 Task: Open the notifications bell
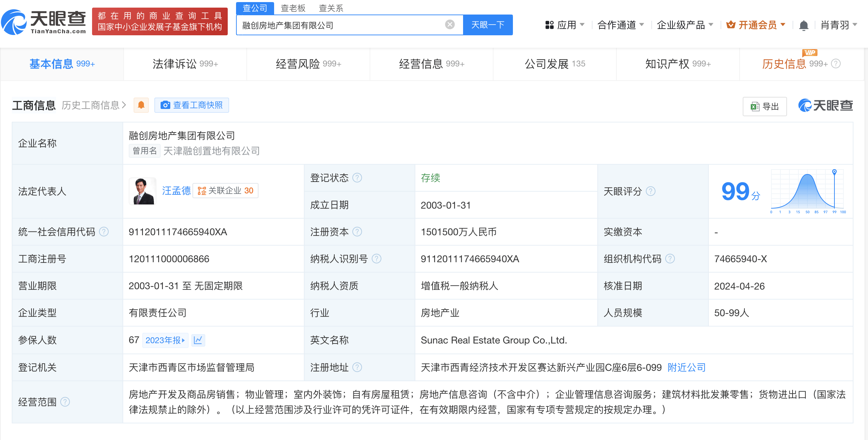804,25
